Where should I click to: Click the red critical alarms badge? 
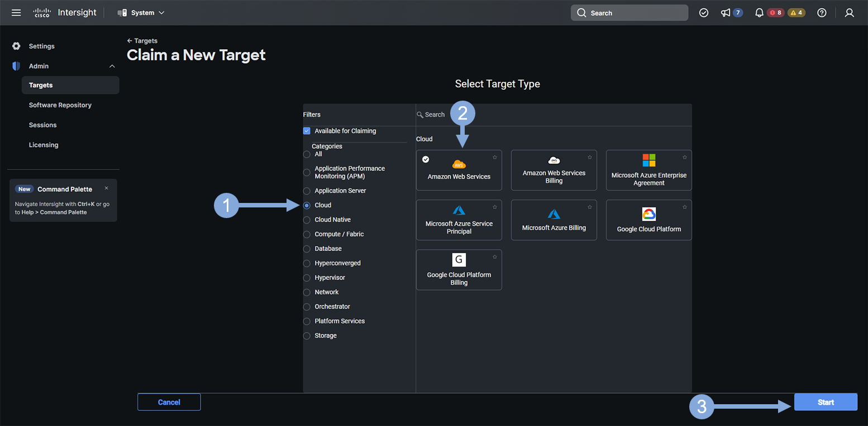pos(775,13)
